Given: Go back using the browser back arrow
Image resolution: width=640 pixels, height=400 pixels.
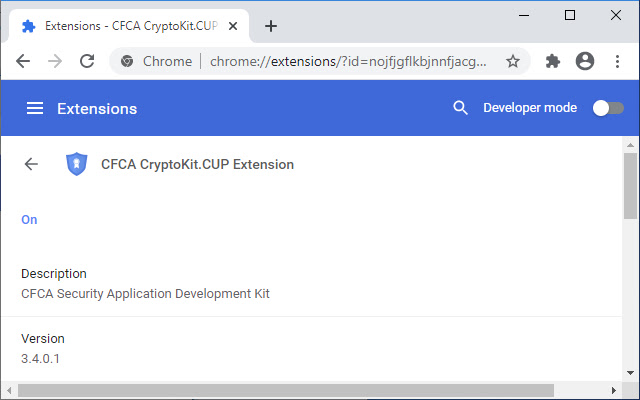Looking at the screenshot, I should pos(23,61).
